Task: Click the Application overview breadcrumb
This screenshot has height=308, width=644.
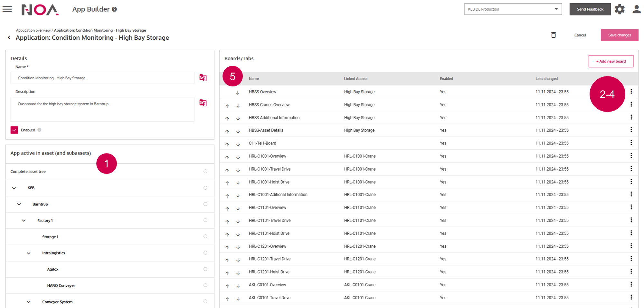Action: (33, 30)
